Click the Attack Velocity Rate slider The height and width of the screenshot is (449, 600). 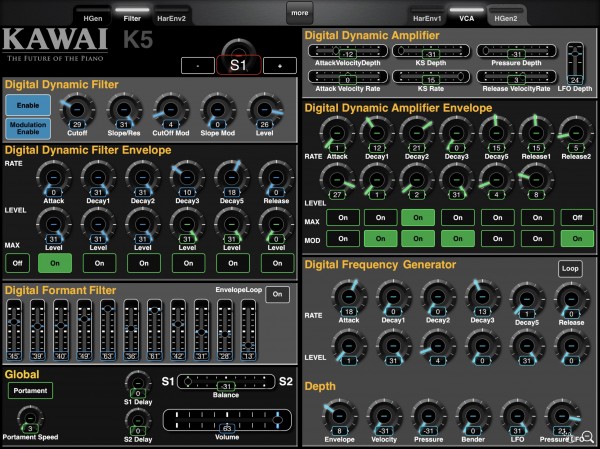(x=348, y=77)
